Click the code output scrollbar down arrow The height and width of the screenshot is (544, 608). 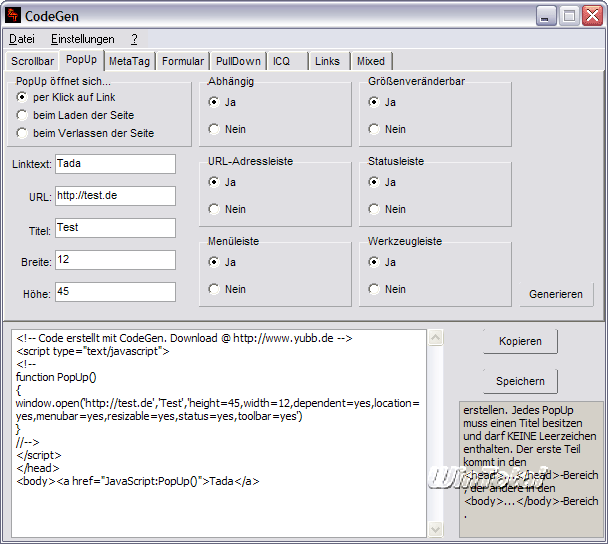coord(435,529)
